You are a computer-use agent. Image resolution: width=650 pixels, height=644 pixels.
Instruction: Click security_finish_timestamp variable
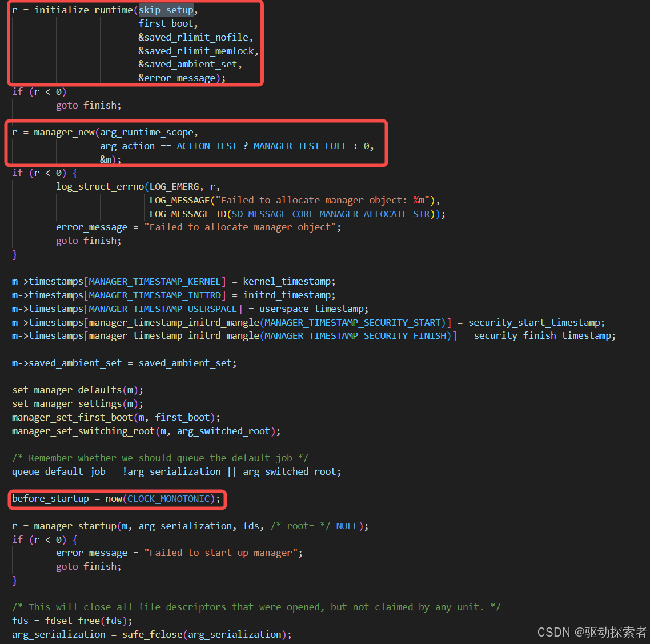click(x=542, y=335)
